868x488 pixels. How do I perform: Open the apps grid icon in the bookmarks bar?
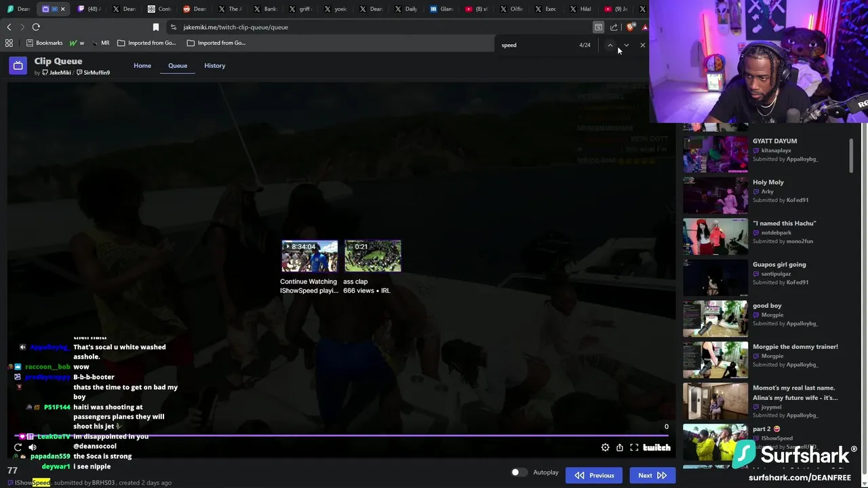click(x=9, y=43)
